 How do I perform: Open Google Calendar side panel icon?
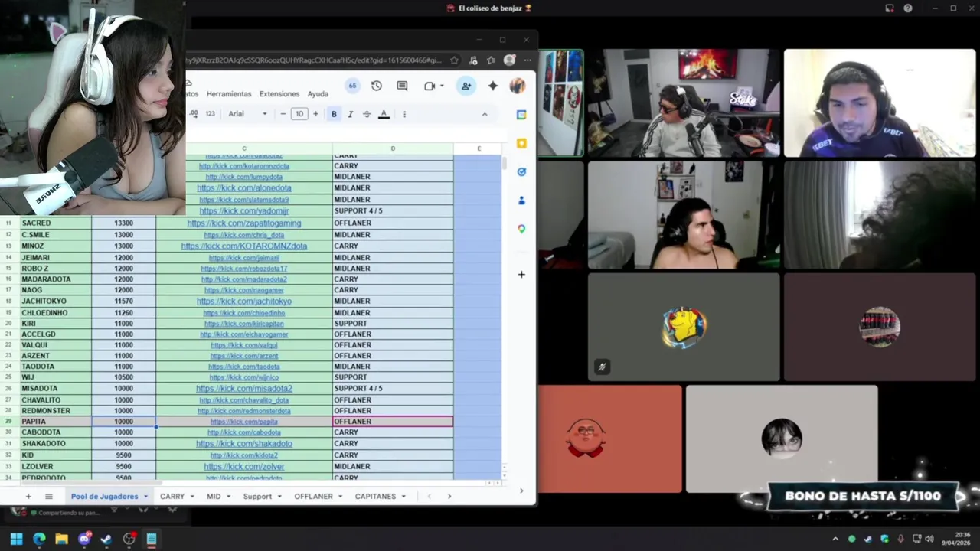pyautogui.click(x=521, y=115)
